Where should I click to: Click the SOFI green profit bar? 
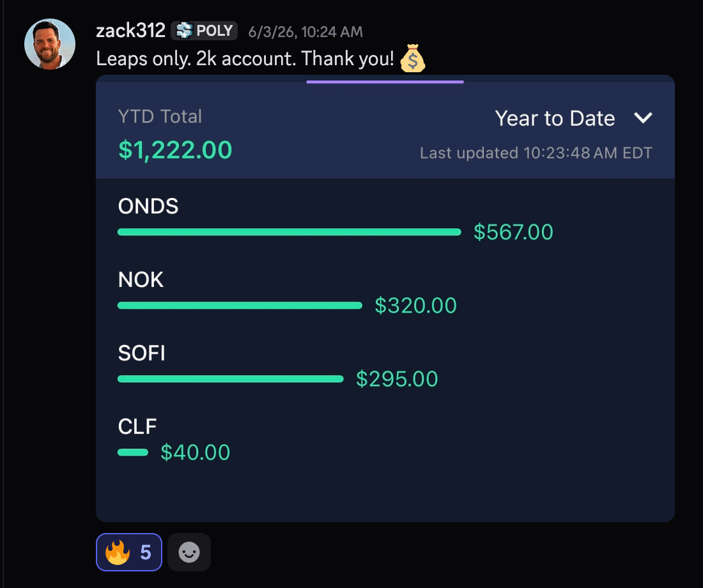231,379
